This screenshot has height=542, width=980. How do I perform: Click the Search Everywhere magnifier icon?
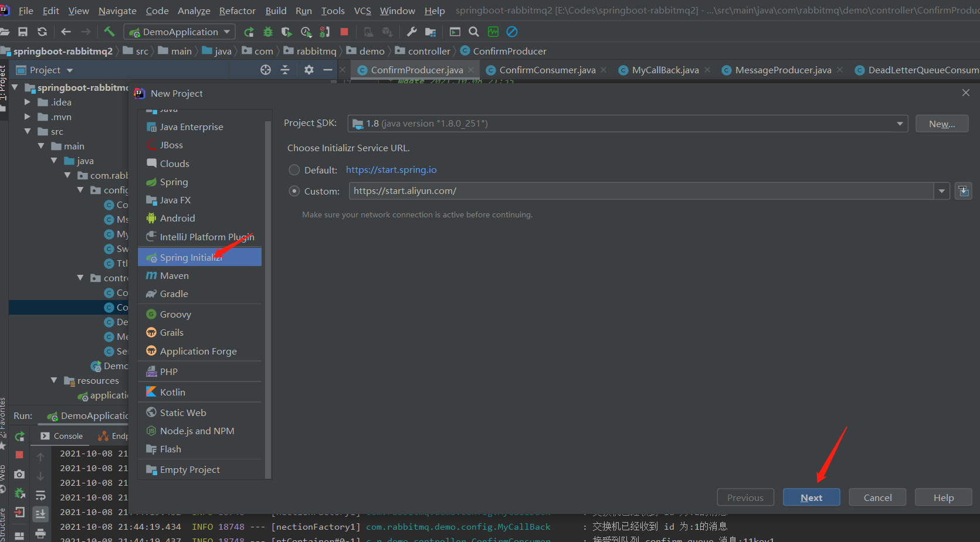coord(474,32)
